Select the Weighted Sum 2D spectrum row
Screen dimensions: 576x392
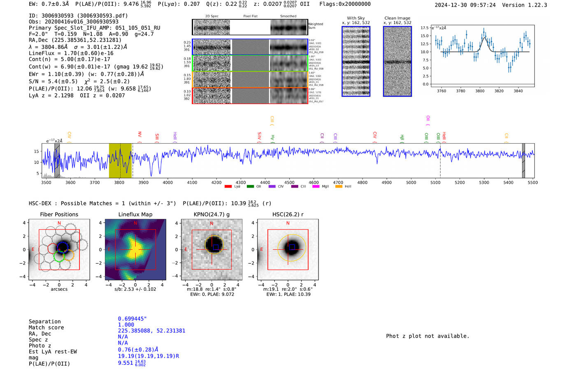click(x=250, y=27)
